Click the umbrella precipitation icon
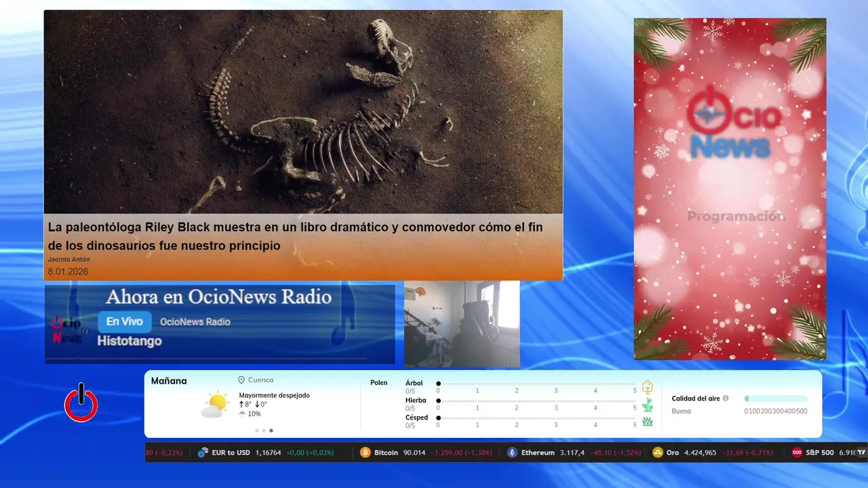Image resolution: width=868 pixels, height=488 pixels. [242, 413]
